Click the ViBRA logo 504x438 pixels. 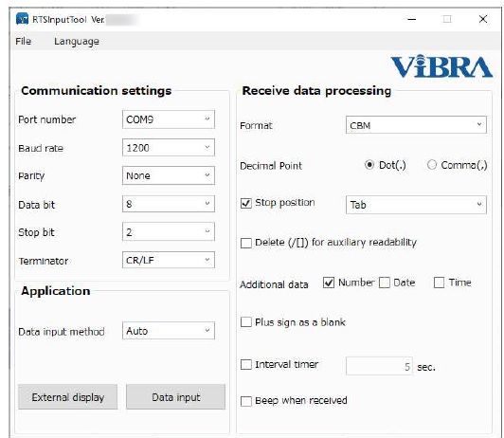coord(441,66)
